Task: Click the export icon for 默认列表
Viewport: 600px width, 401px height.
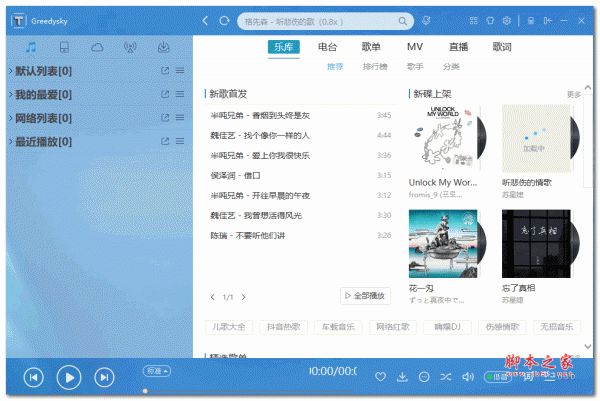Action: [165, 71]
